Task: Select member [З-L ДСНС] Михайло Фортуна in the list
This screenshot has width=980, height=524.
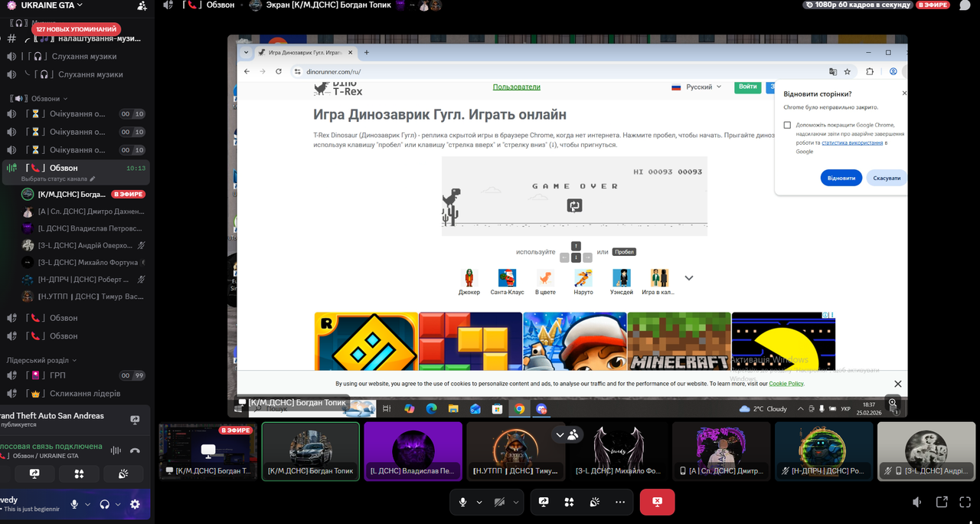Action: 83,262
